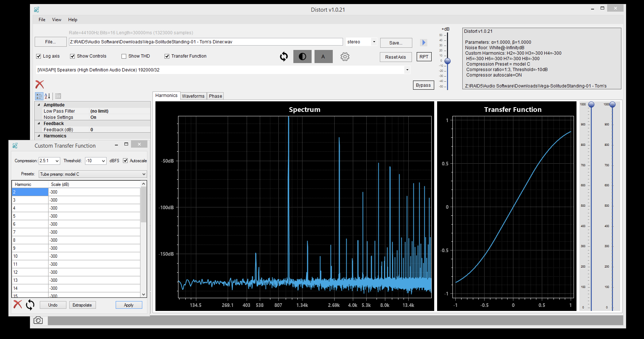This screenshot has width=644, height=339.
Task: Maximize the Custom Transfer Function window
Action: pyautogui.click(x=126, y=144)
